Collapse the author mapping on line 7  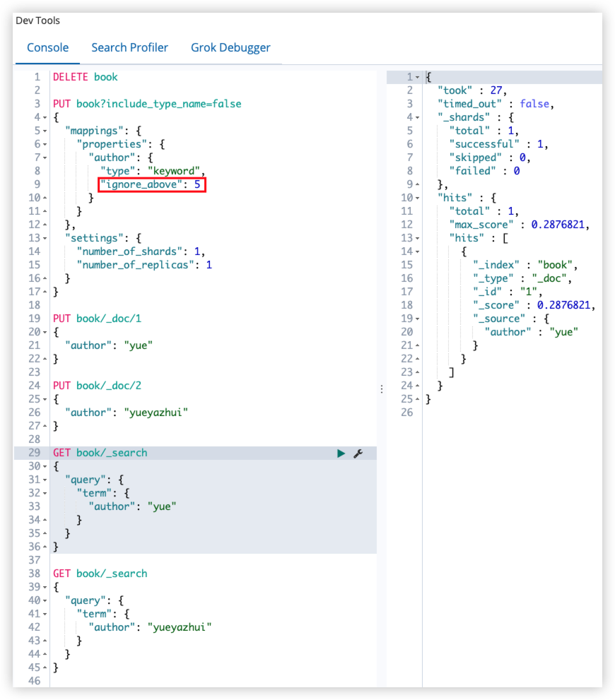tap(45, 158)
